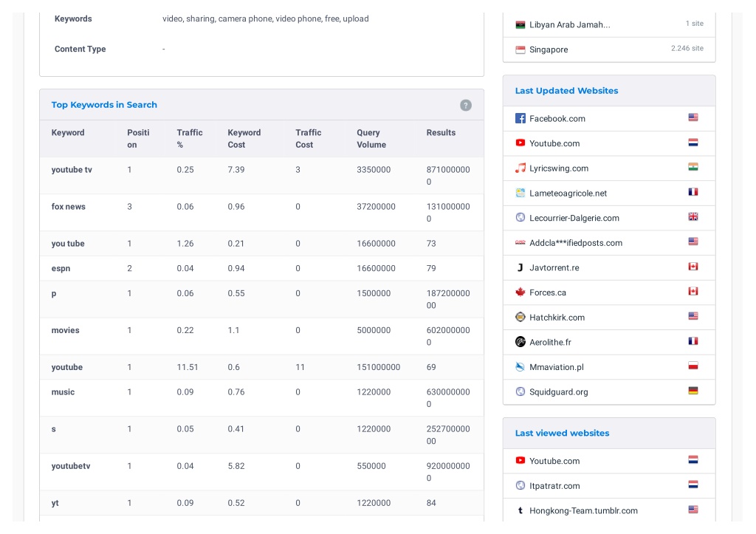Click the Traffic % column header
This screenshot has height=534, width=756.
tap(190, 138)
